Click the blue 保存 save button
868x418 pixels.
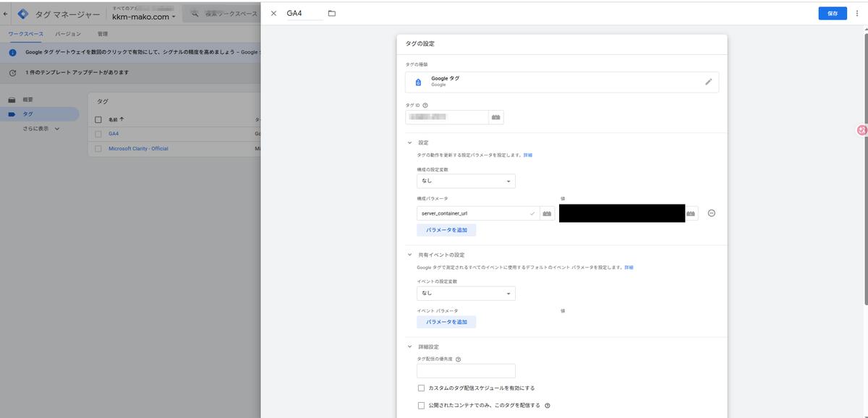833,13
